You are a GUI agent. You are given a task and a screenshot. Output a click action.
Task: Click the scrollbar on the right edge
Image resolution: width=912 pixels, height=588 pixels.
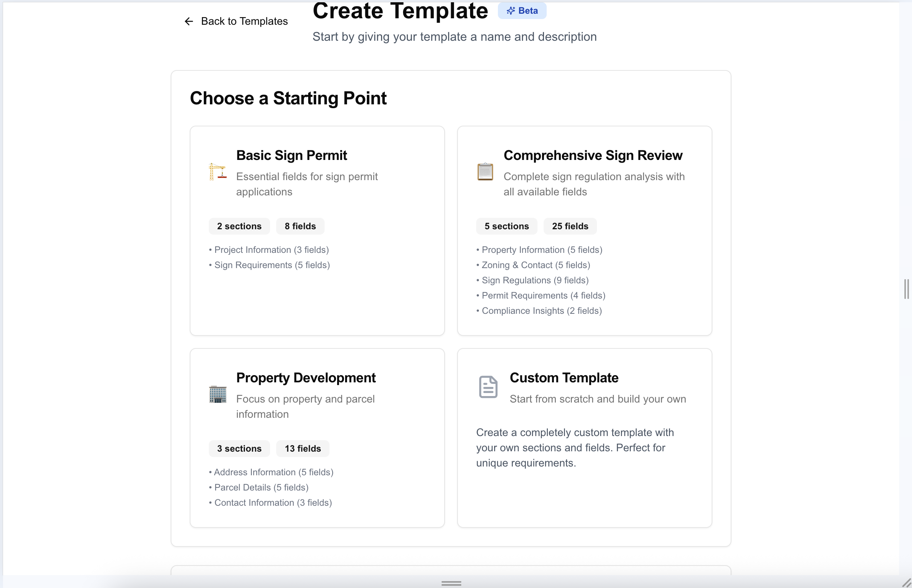(x=907, y=289)
